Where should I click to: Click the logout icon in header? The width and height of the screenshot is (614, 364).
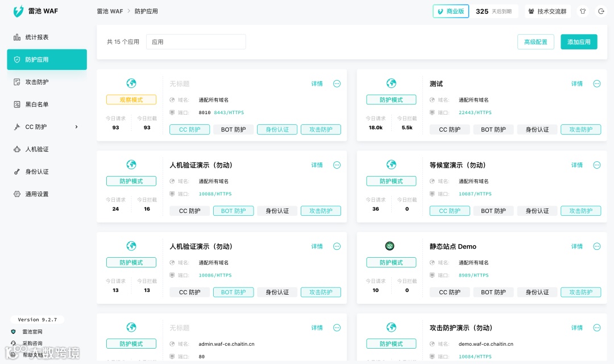(x=601, y=11)
